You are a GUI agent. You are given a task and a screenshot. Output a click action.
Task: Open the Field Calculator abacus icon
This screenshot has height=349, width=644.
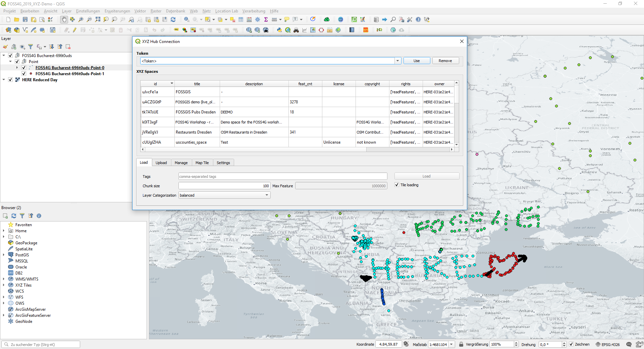click(x=249, y=19)
